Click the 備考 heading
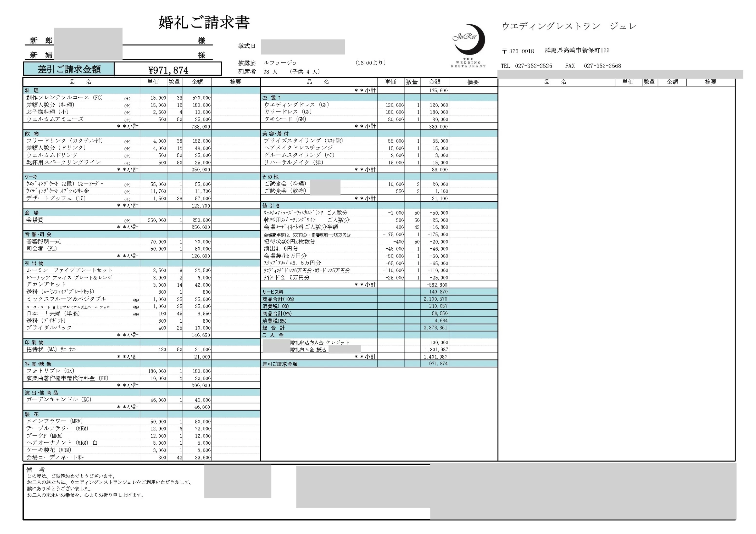The width and height of the screenshot is (756, 534). [35, 469]
